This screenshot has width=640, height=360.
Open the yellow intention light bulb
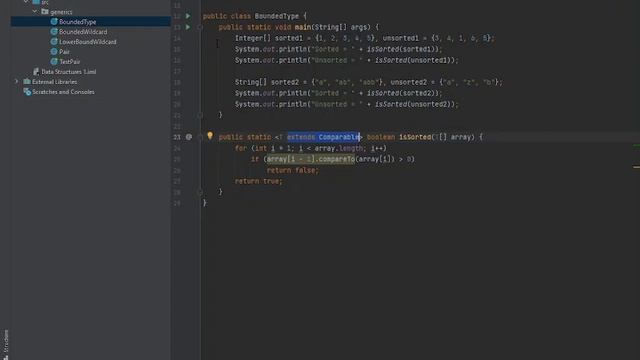210,136
